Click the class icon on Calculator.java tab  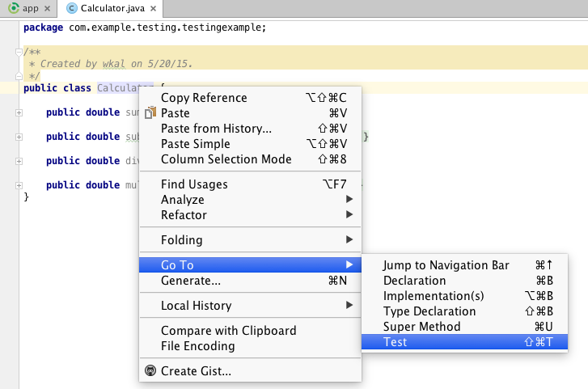(x=72, y=8)
